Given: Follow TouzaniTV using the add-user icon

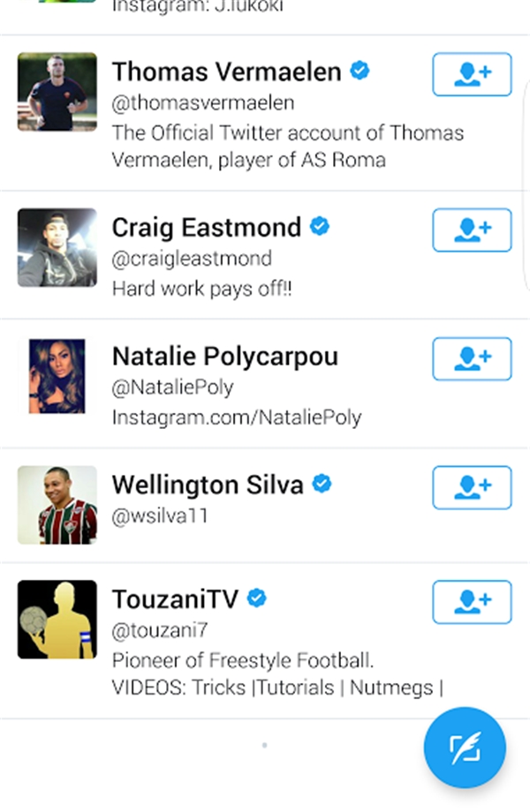Looking at the screenshot, I should (x=472, y=602).
